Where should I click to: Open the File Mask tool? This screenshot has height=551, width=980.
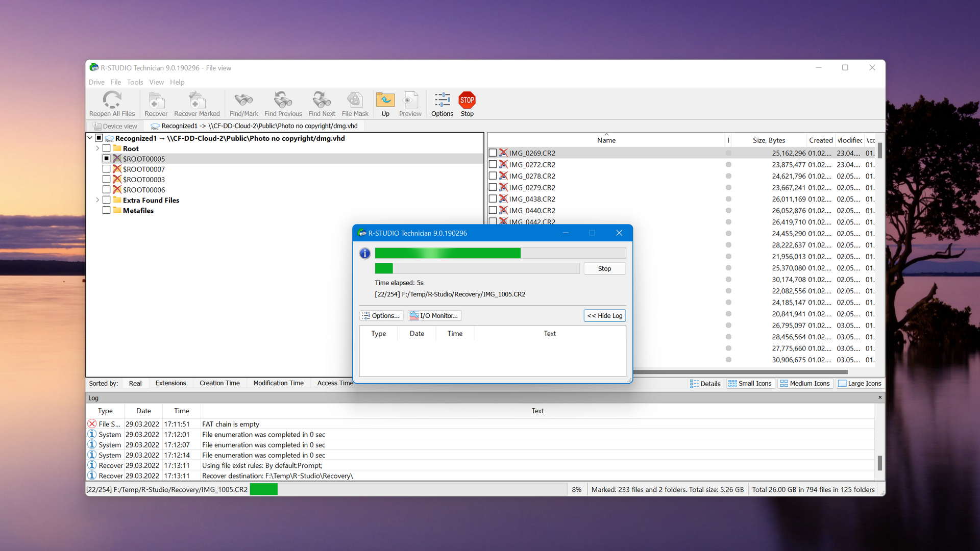355,104
